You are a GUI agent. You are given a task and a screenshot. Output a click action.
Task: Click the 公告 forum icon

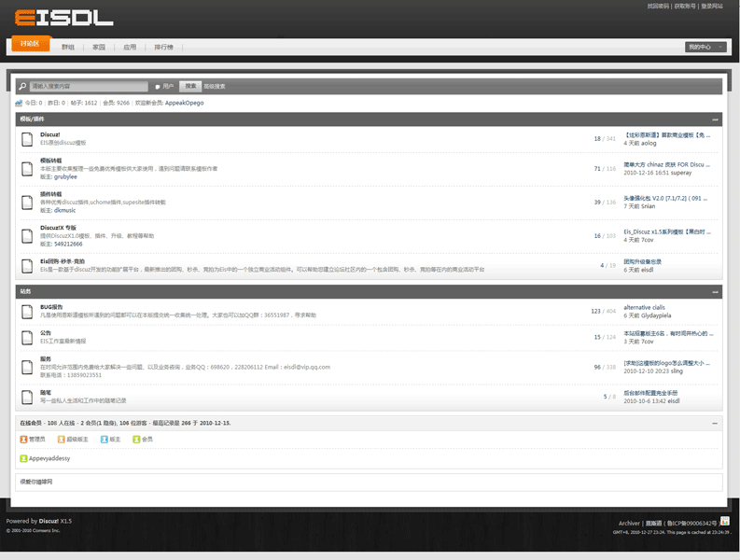click(27, 337)
